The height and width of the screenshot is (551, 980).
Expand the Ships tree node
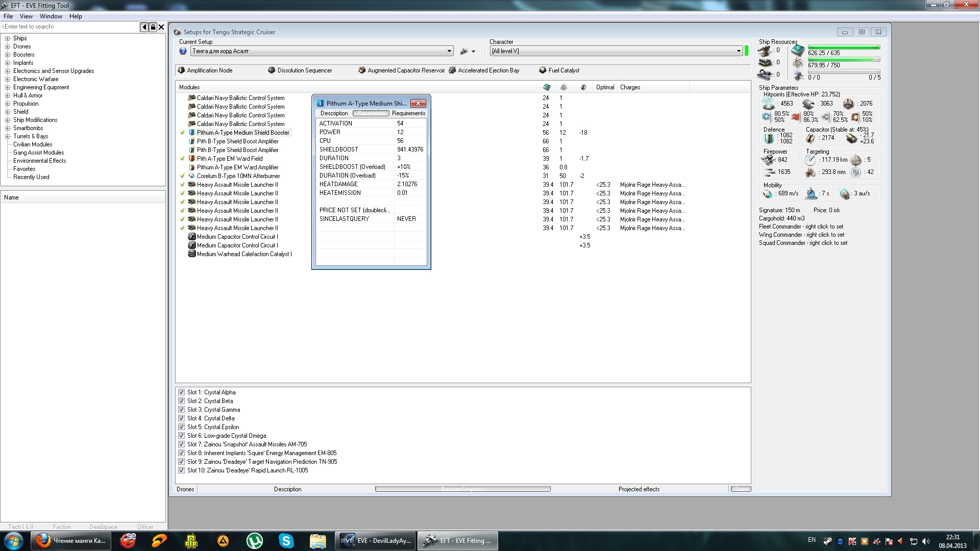(8, 38)
